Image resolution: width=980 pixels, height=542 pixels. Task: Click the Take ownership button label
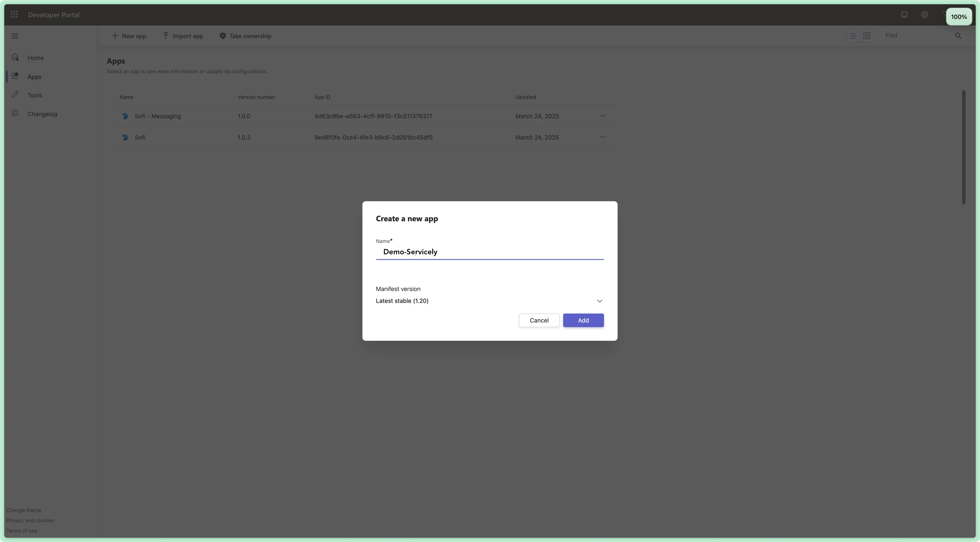(x=250, y=36)
